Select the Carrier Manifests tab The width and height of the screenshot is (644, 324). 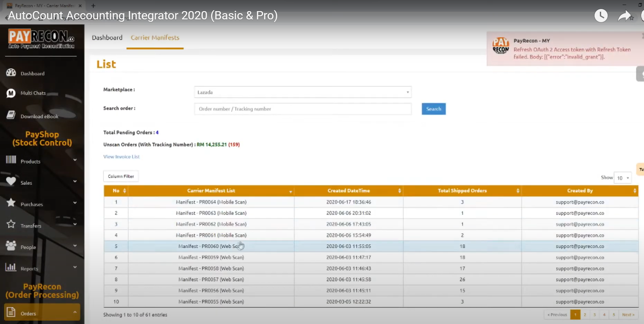155,37
